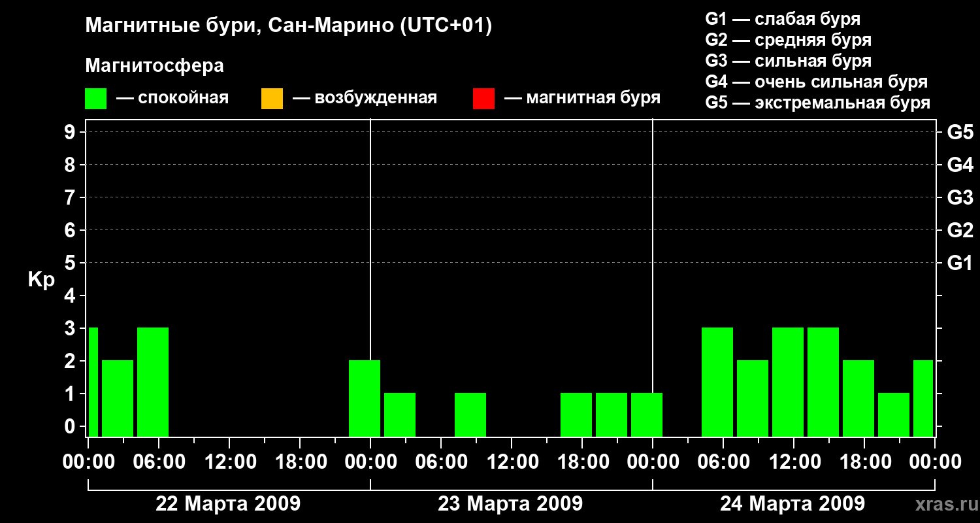Click the '23 Марта 2009' date label

pos(510,504)
